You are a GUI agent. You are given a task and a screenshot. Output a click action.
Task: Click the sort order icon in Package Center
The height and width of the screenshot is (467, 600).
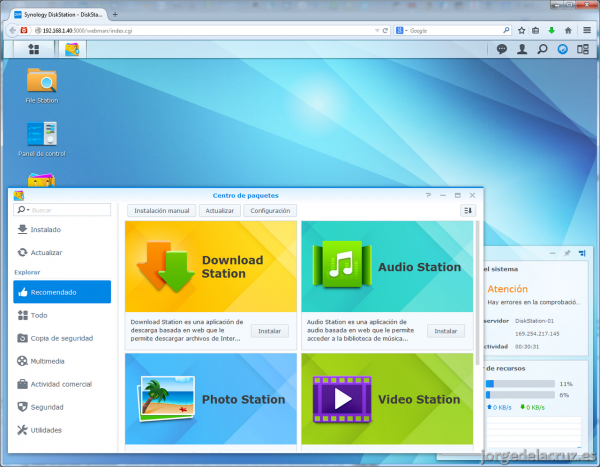pyautogui.click(x=468, y=211)
